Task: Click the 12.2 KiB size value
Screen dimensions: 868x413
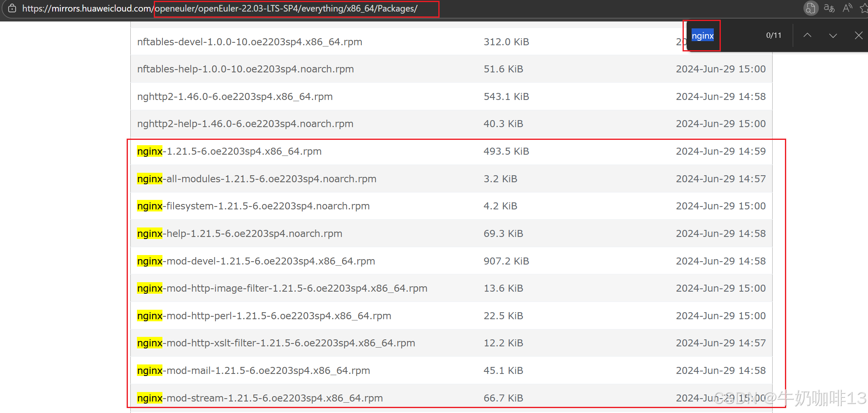Action: pyautogui.click(x=503, y=343)
